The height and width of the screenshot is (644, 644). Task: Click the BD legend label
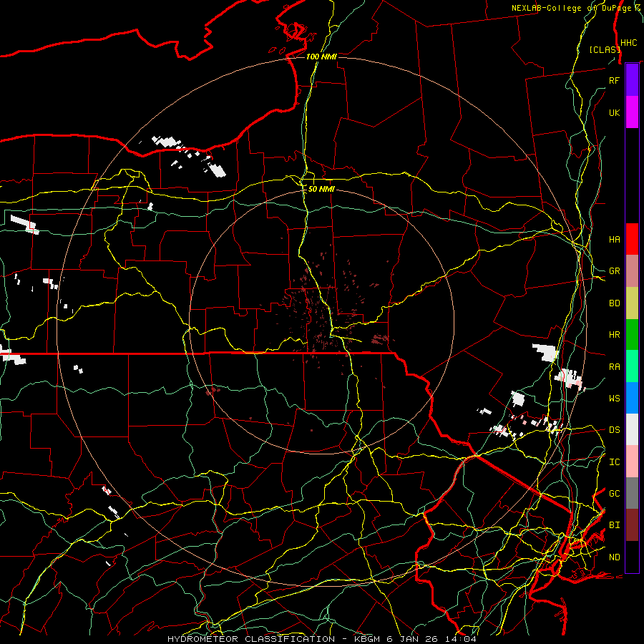[614, 303]
